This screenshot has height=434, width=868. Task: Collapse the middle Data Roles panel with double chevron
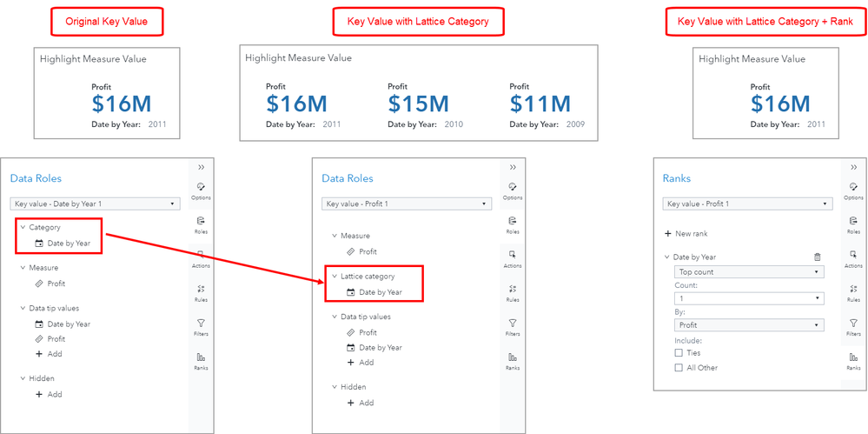pos(513,167)
